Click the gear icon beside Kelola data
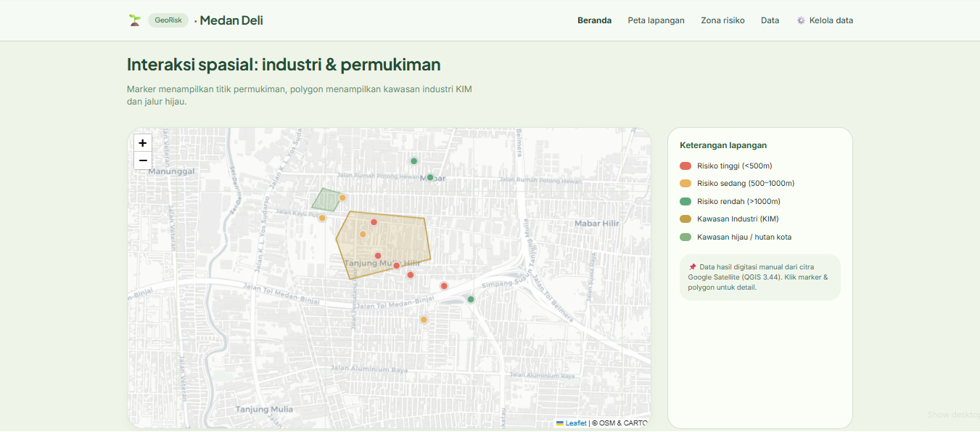 pyautogui.click(x=801, y=20)
